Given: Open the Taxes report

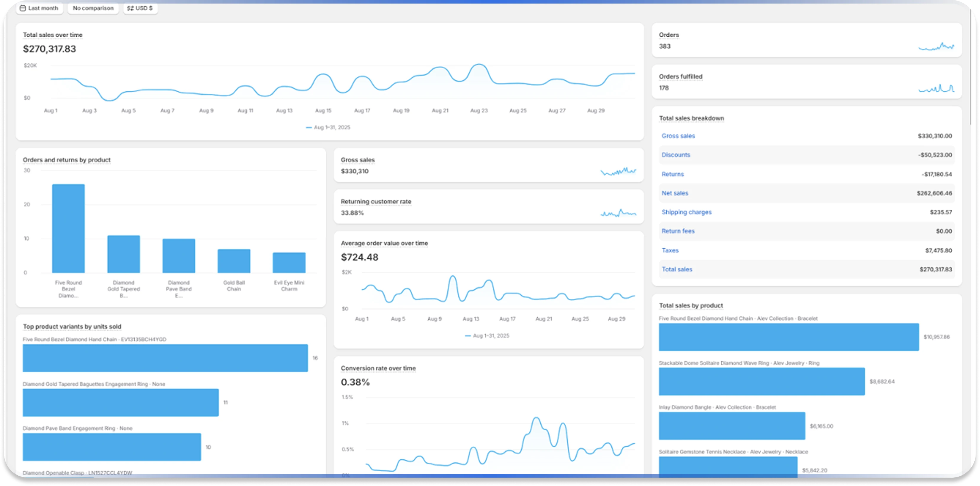Looking at the screenshot, I should [671, 250].
